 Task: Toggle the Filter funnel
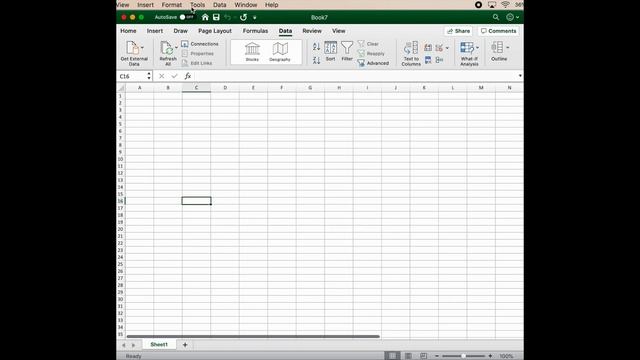point(347,51)
